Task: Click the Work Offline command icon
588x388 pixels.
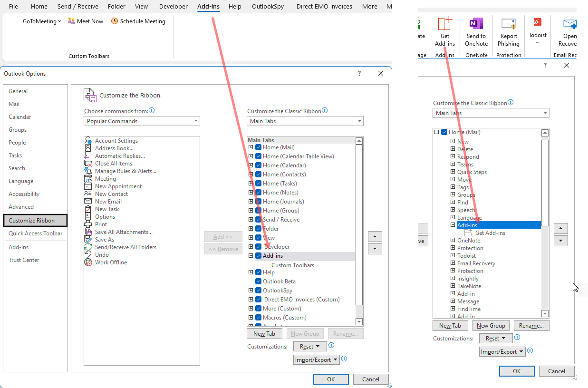Action: [88, 262]
